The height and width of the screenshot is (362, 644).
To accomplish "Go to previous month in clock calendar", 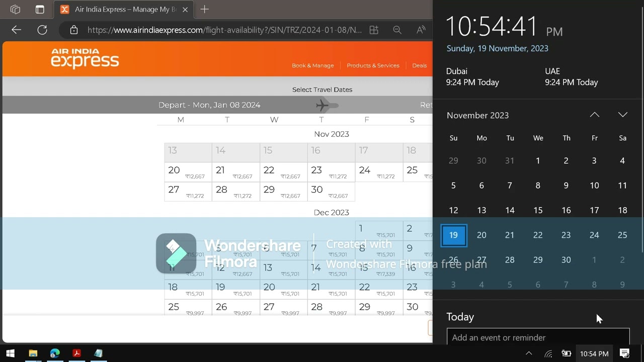I will (595, 115).
